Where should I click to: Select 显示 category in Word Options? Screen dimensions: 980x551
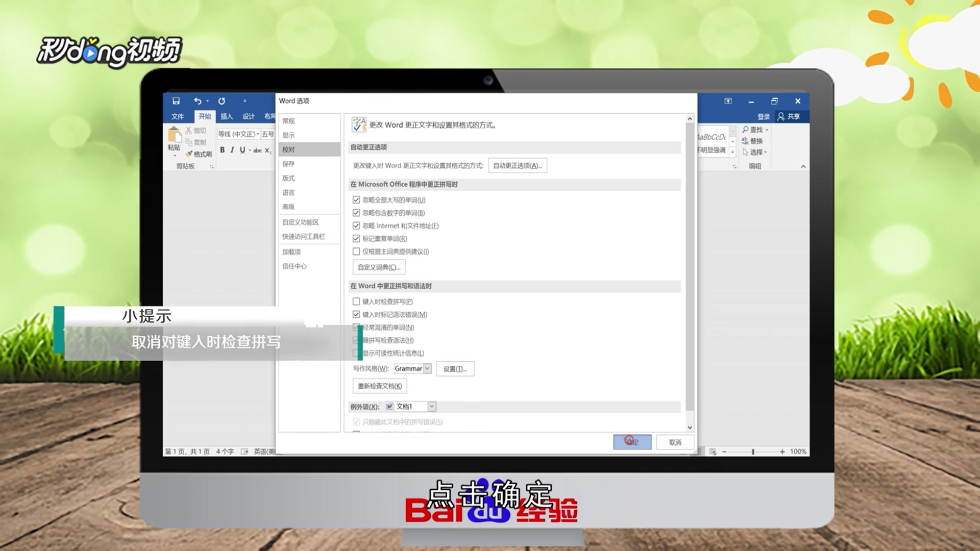point(309,135)
